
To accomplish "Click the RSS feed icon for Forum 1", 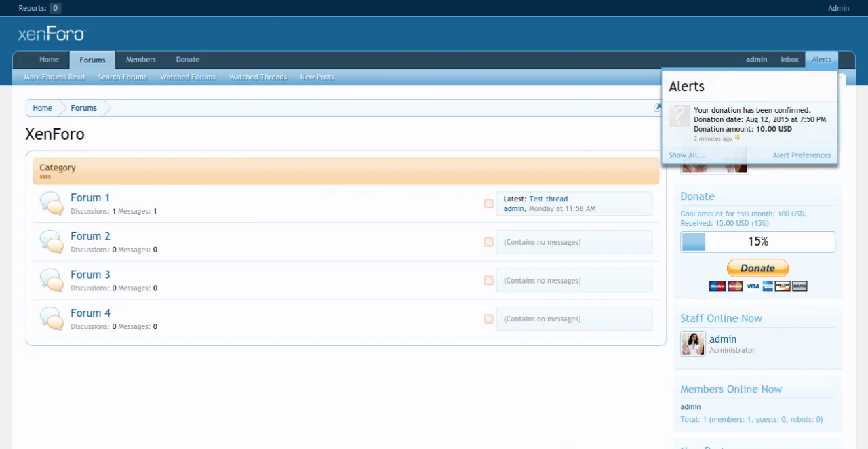I will pyautogui.click(x=488, y=203).
